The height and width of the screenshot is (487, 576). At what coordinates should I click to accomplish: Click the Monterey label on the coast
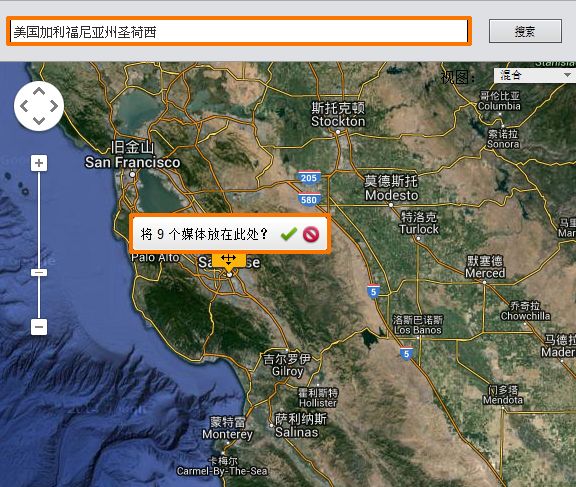point(227,434)
